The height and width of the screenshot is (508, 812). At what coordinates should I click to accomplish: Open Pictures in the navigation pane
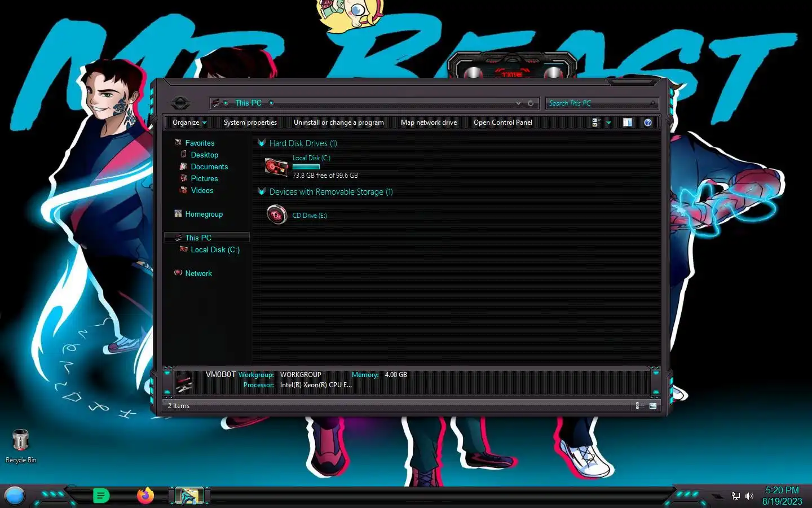coord(204,179)
